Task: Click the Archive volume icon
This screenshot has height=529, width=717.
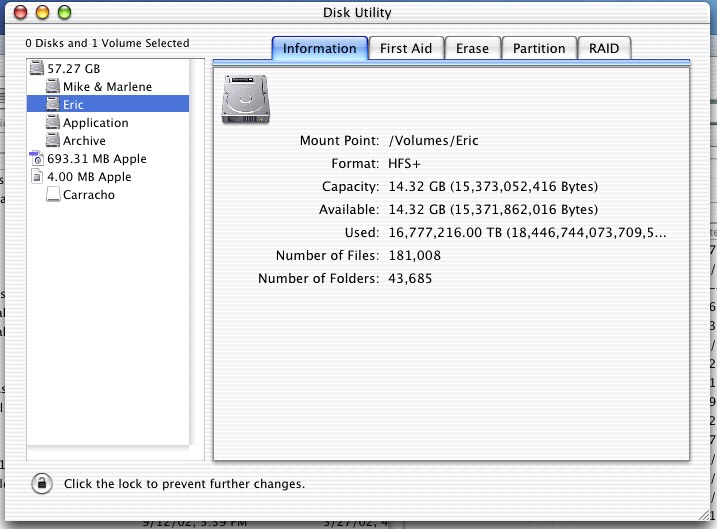Action: 53,140
